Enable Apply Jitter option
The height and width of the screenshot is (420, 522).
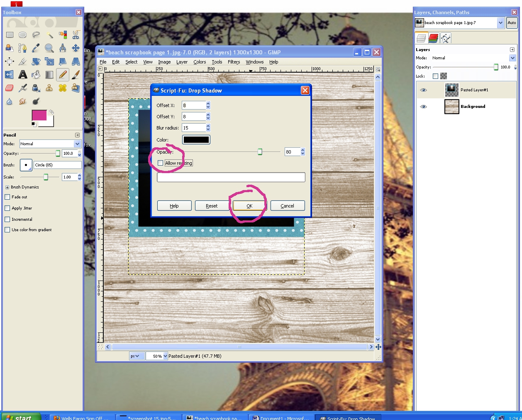[7, 208]
